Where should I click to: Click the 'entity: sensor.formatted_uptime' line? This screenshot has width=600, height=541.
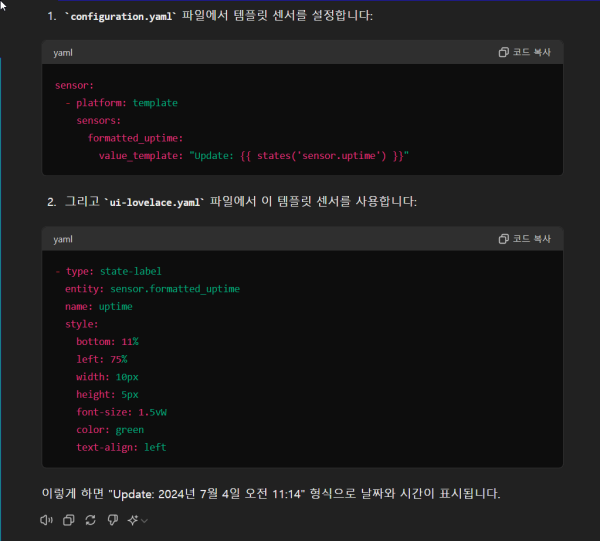click(x=152, y=289)
